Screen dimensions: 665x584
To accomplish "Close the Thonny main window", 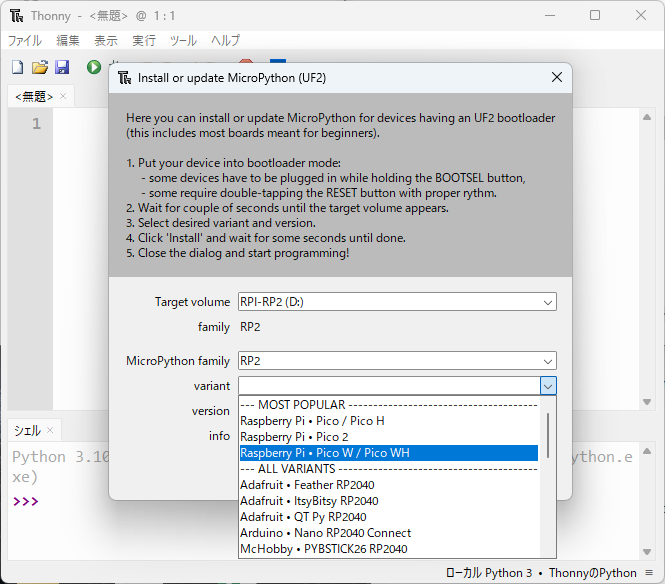I will pos(641,16).
